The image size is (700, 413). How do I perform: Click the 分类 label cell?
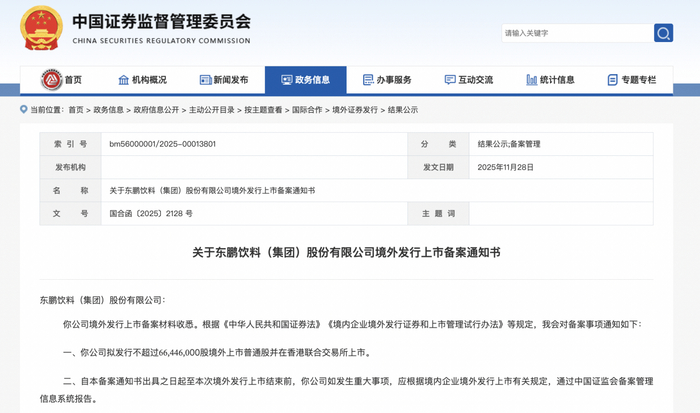click(x=438, y=144)
